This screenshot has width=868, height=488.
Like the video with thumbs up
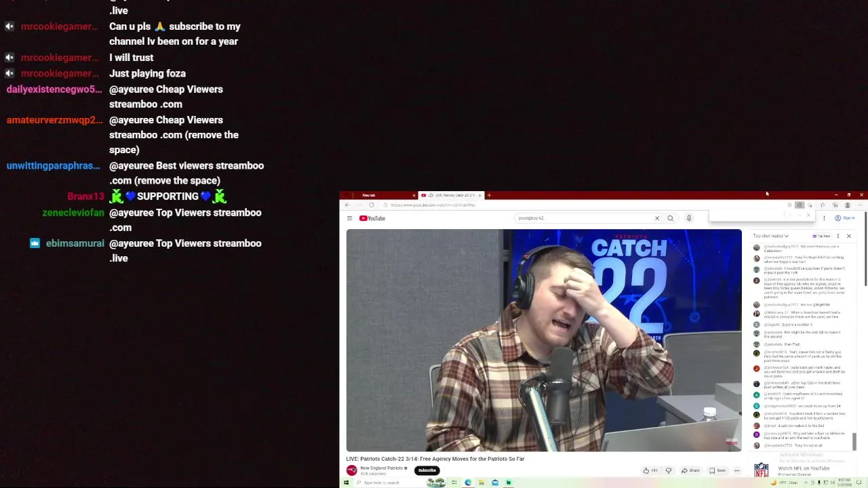click(652, 470)
